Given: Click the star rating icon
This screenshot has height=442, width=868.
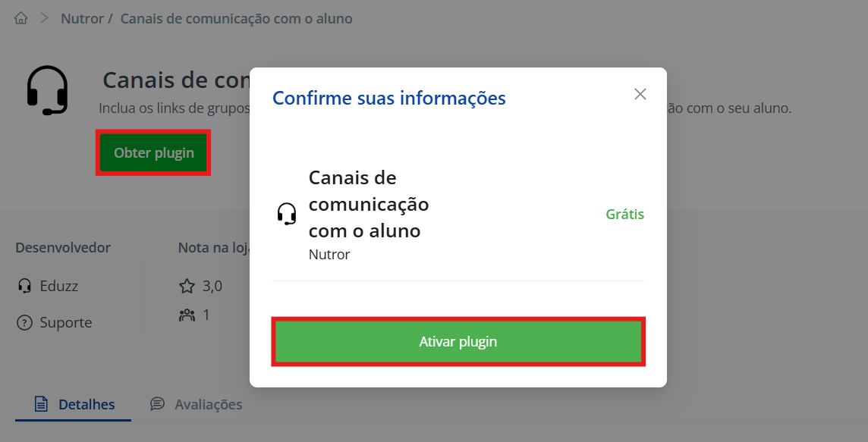Looking at the screenshot, I should click(x=187, y=287).
